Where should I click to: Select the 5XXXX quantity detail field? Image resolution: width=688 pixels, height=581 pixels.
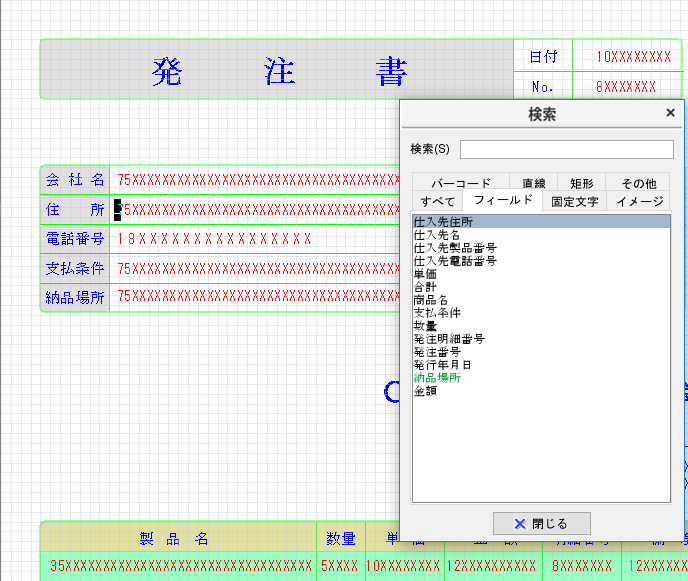(x=339, y=566)
